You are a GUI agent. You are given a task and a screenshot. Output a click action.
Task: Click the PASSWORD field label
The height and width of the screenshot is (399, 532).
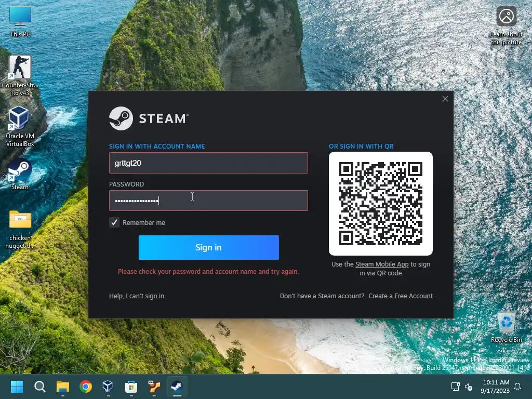pos(126,184)
